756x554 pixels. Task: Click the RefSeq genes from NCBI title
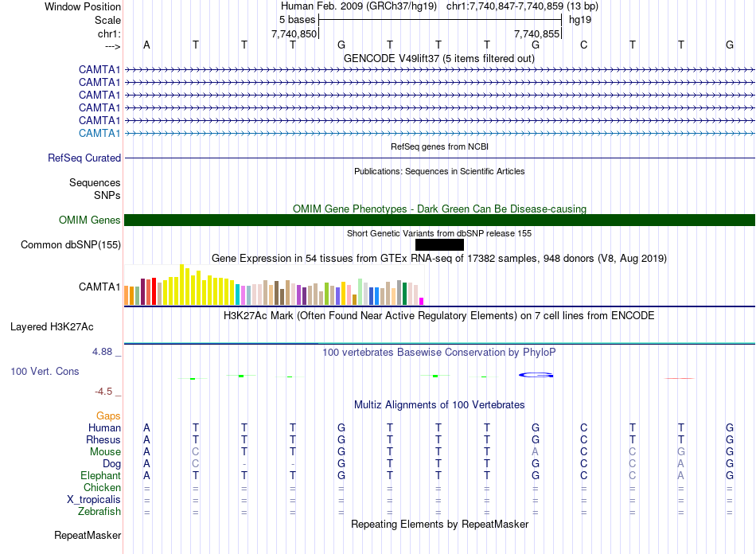coord(439,146)
